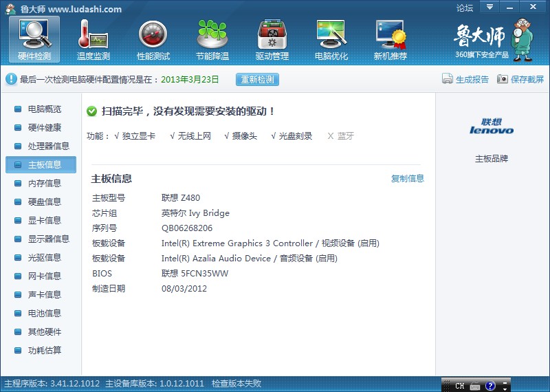Click the serial number QB06268206
Image resolution: width=550 pixels, height=392 pixels.
[x=187, y=228]
